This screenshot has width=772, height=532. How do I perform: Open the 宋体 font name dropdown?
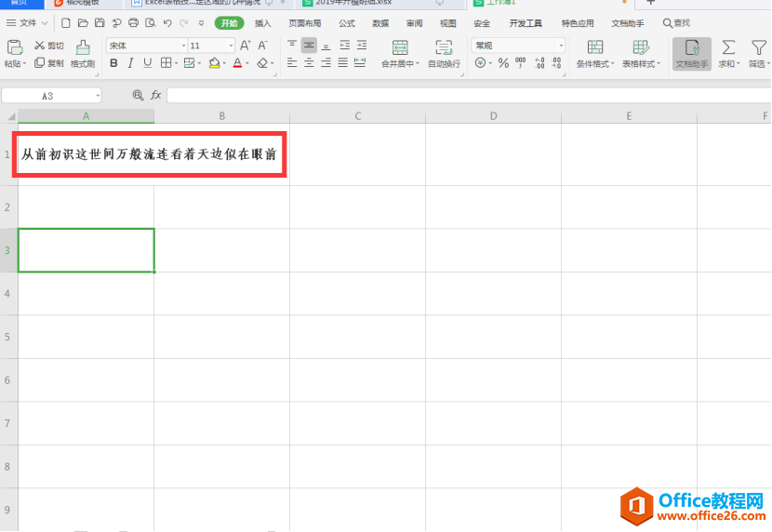tap(183, 46)
